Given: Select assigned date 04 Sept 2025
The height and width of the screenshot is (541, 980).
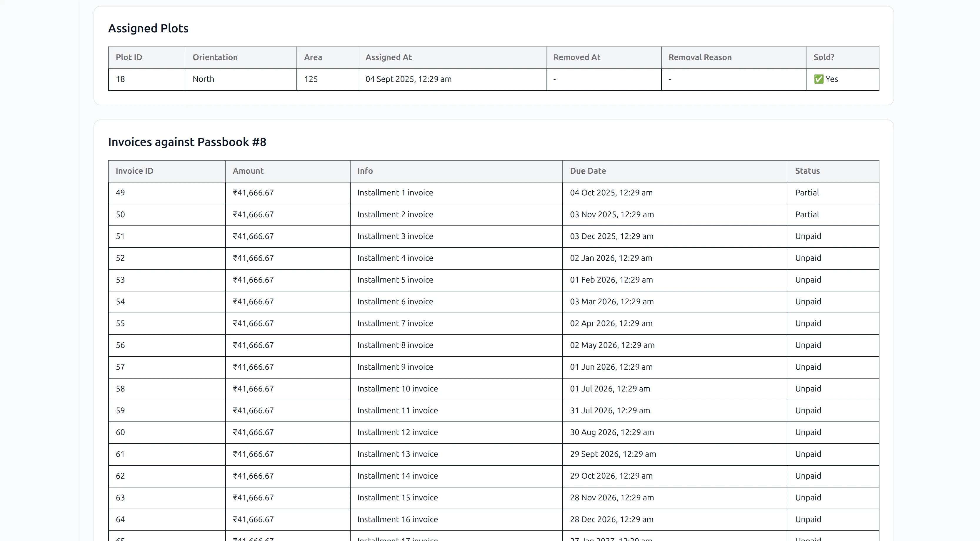Looking at the screenshot, I should click(409, 79).
